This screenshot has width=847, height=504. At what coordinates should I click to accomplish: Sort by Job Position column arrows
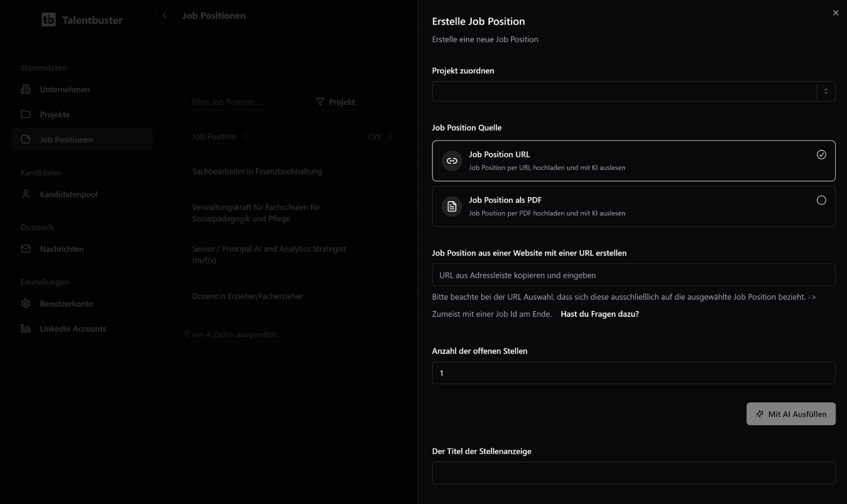[x=245, y=136]
